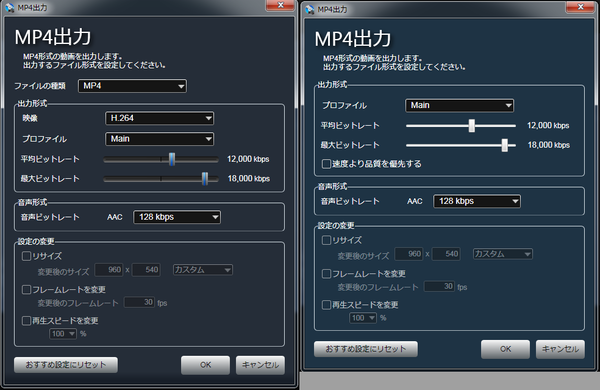Click 平均ビットレート slider handle in right window
The image size is (600, 390).
click(472, 126)
